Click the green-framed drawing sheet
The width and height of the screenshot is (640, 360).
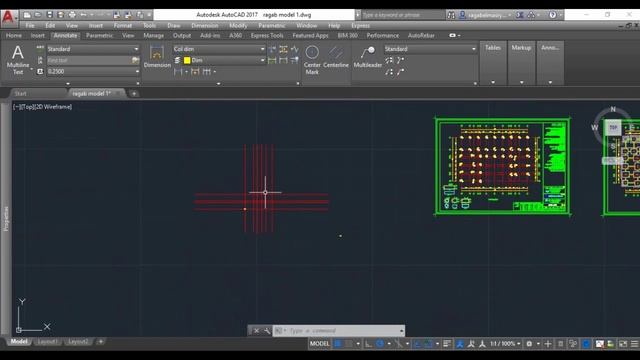(502, 166)
